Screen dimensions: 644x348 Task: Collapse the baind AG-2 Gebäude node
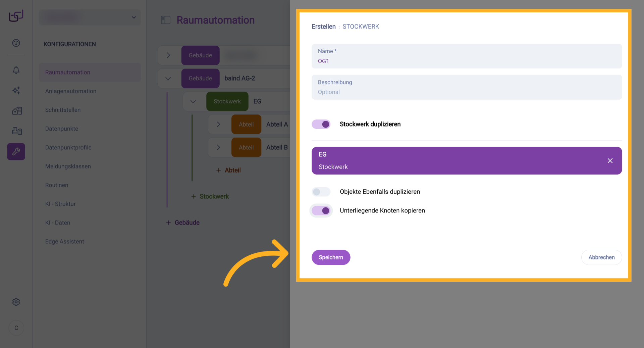168,79
